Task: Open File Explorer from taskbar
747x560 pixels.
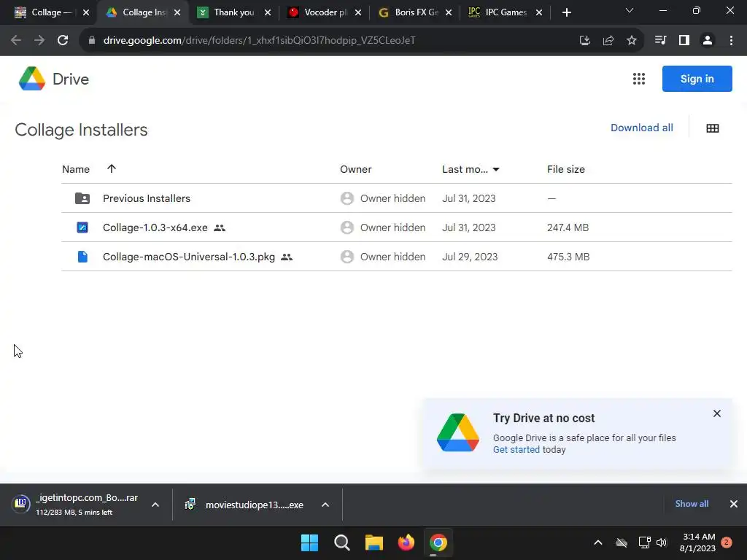Action: [x=374, y=542]
